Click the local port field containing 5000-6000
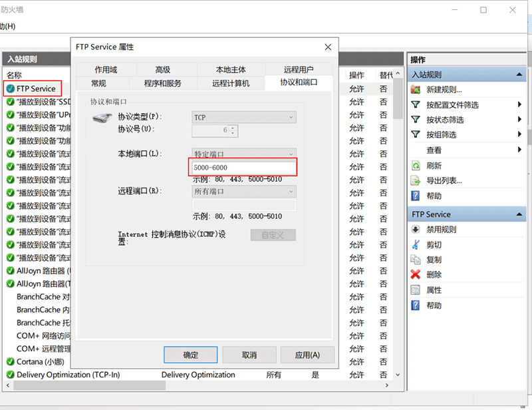 click(x=244, y=168)
